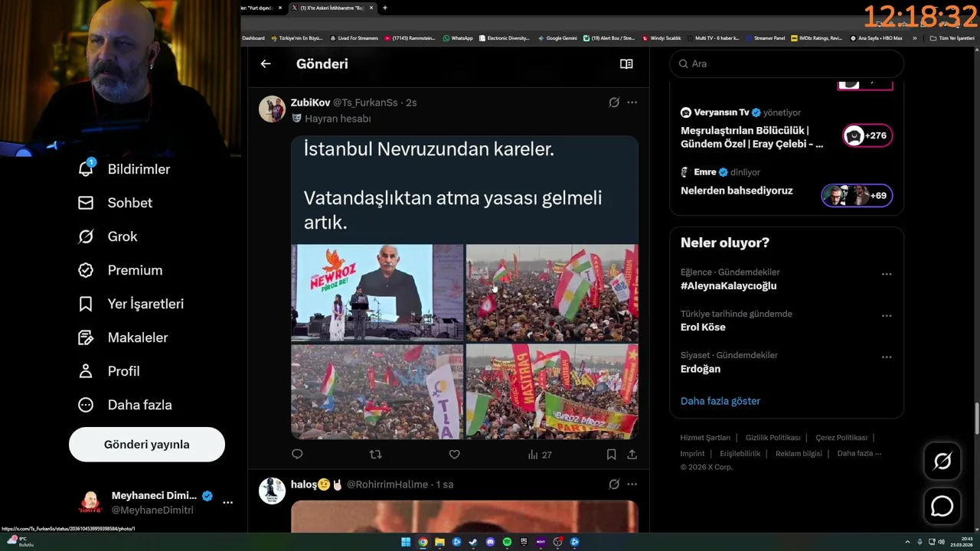Open +69 listeners badge

(857, 195)
